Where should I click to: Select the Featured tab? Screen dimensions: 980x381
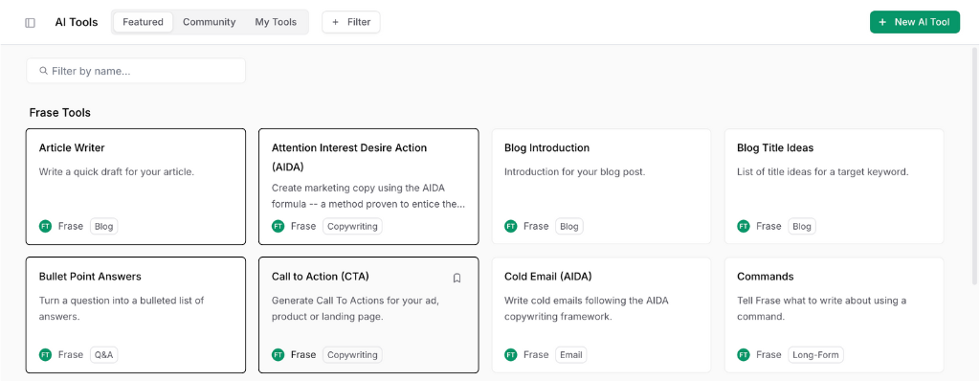pos(144,22)
